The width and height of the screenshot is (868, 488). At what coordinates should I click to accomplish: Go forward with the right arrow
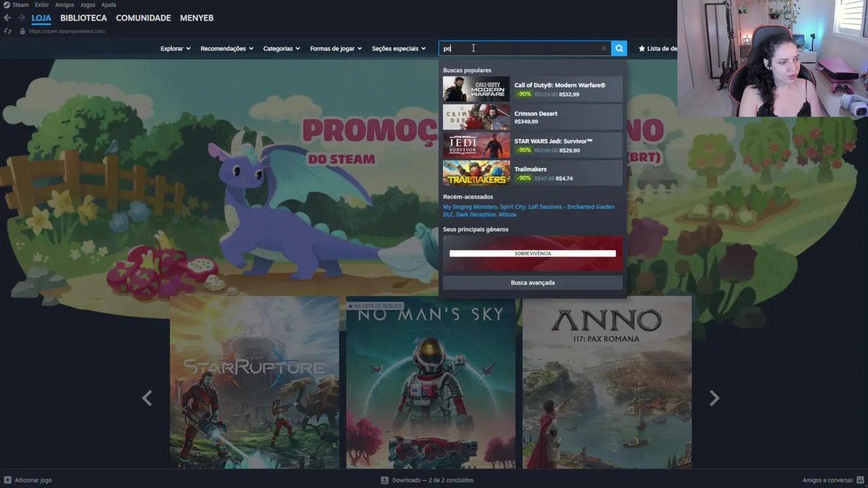22,18
